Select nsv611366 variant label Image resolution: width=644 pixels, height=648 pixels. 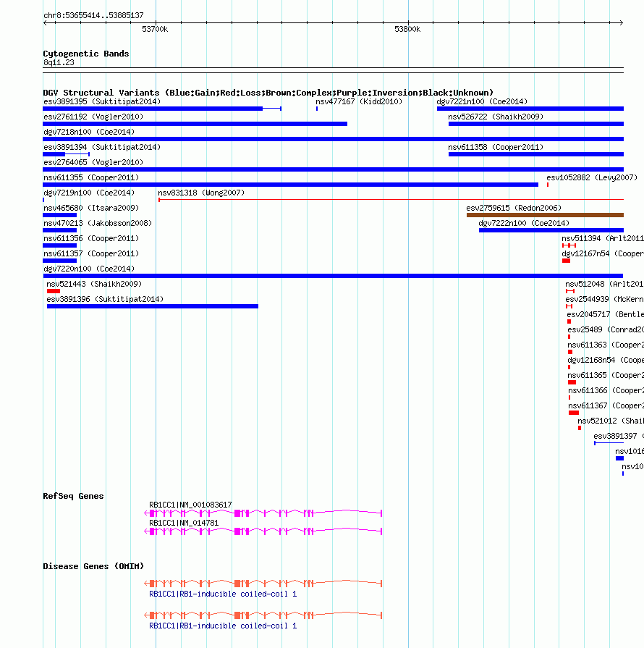[x=606, y=390]
